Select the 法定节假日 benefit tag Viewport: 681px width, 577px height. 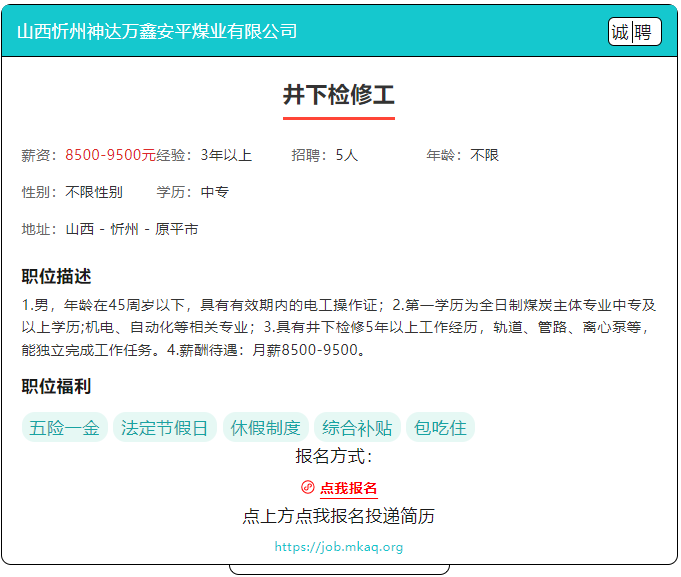point(165,428)
